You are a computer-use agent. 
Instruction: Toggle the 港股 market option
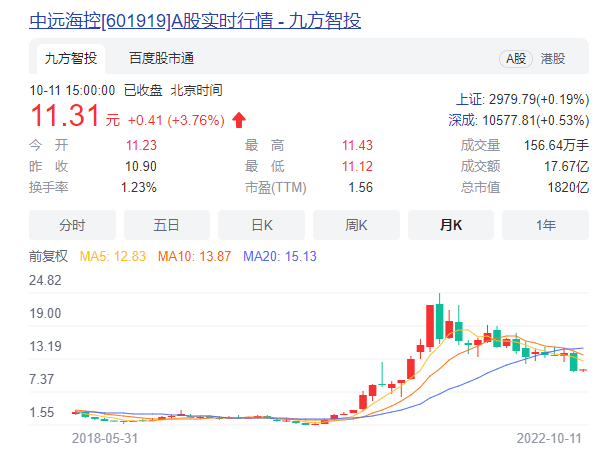(x=553, y=59)
